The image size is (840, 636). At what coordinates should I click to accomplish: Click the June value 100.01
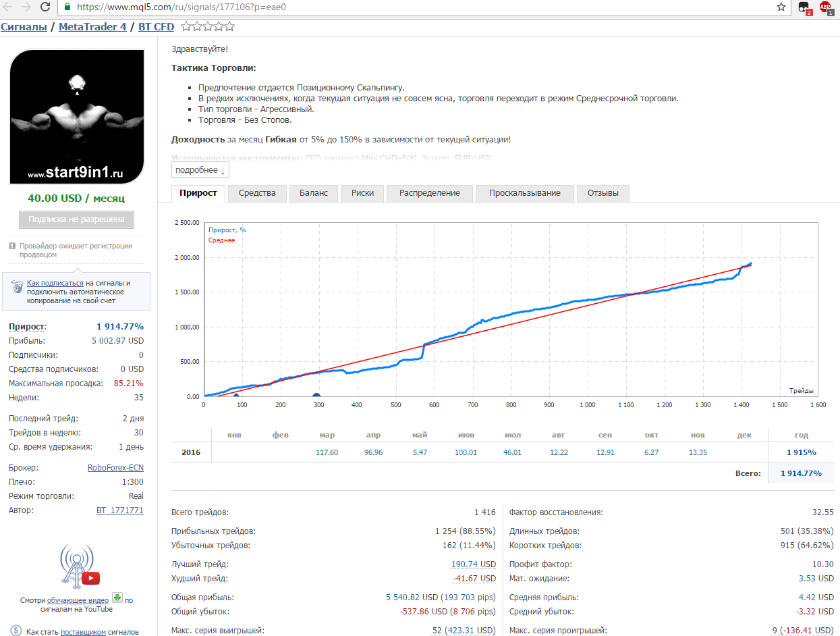tap(466, 452)
